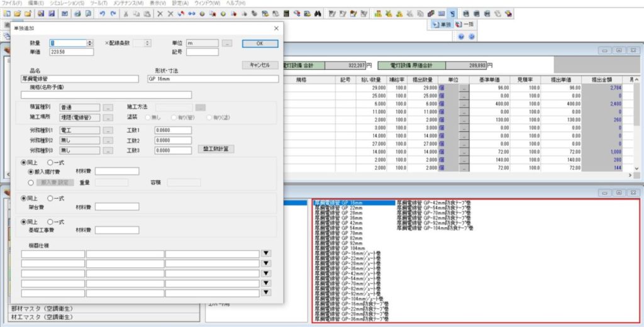
Task: Click the redo arrow icon in toolbar
Action: tap(113, 13)
